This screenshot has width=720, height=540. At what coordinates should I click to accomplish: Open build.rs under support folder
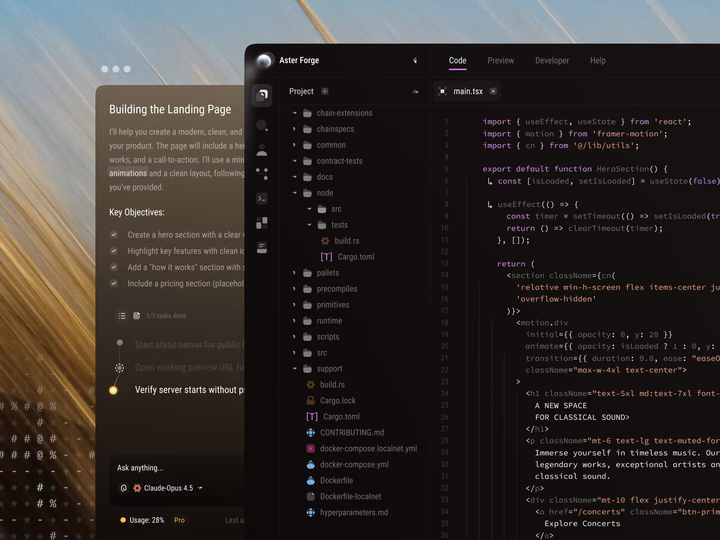(x=326, y=384)
